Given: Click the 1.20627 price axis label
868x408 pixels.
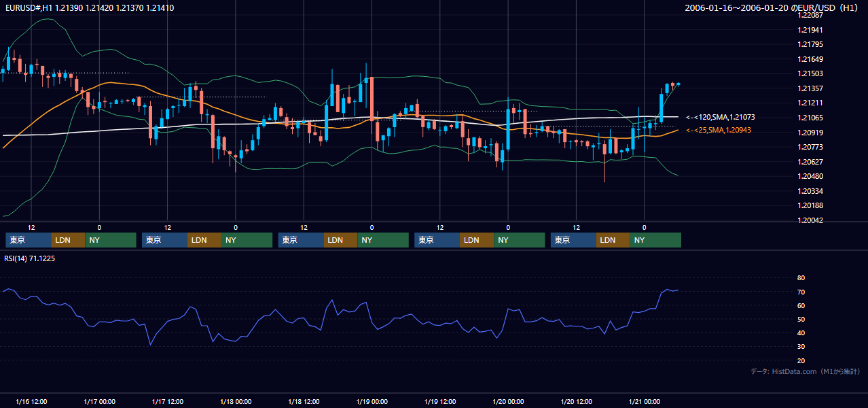Looking at the screenshot, I should click(x=810, y=162).
